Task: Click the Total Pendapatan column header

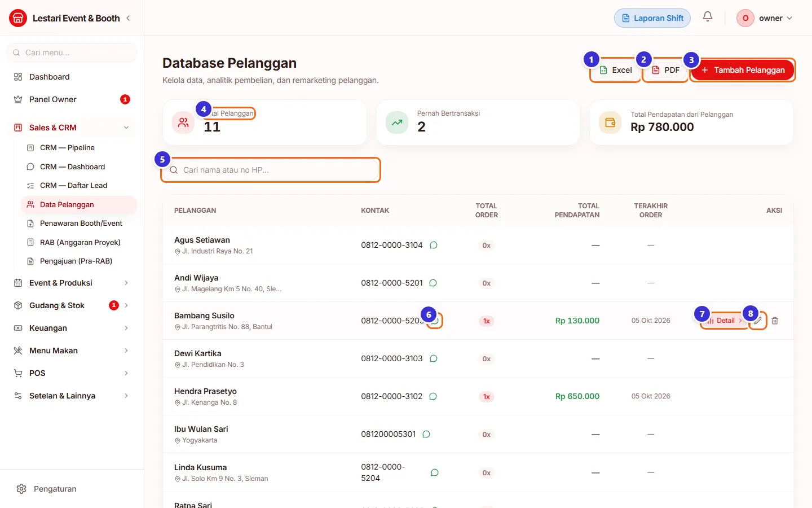Action: click(577, 211)
